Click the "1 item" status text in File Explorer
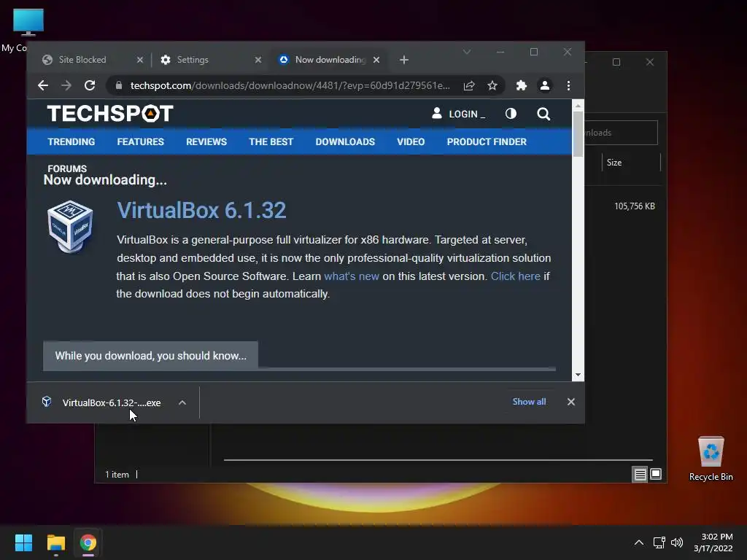Screen dimensions: 747x560 pyautogui.click(x=117, y=475)
